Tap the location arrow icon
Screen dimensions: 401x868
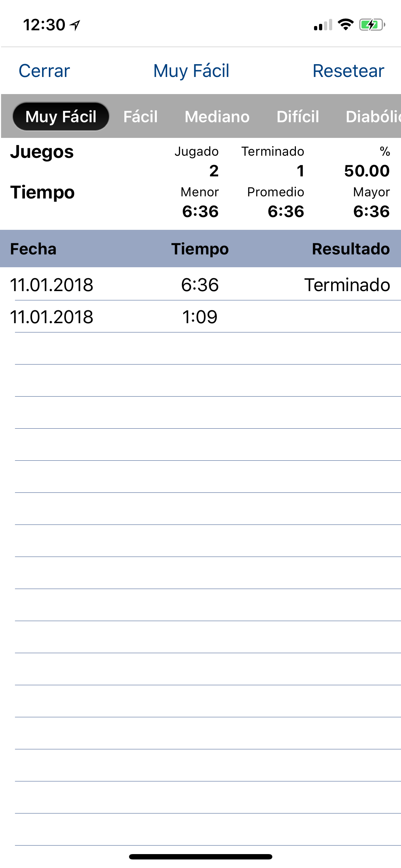[75, 25]
